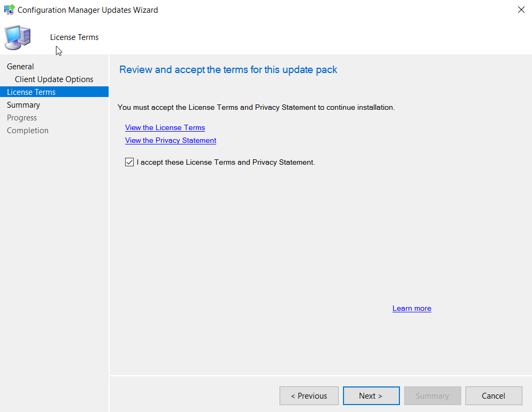Follow the Learn more link
The height and width of the screenshot is (412, 532).
[412, 309]
